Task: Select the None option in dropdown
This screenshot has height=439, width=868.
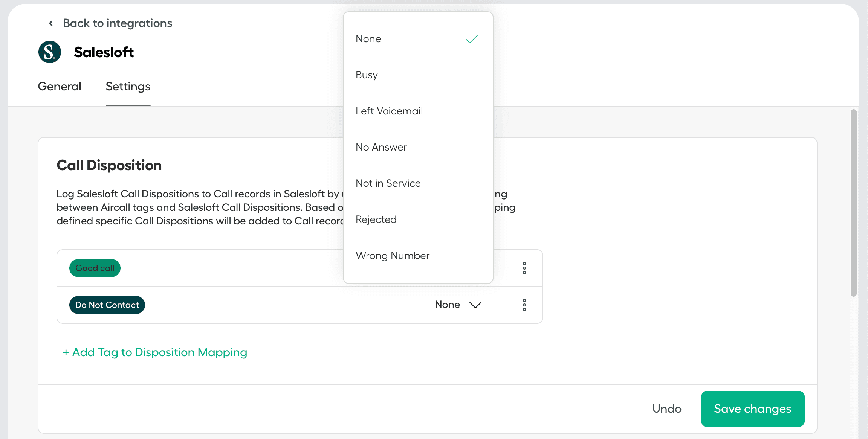Action: (368, 39)
